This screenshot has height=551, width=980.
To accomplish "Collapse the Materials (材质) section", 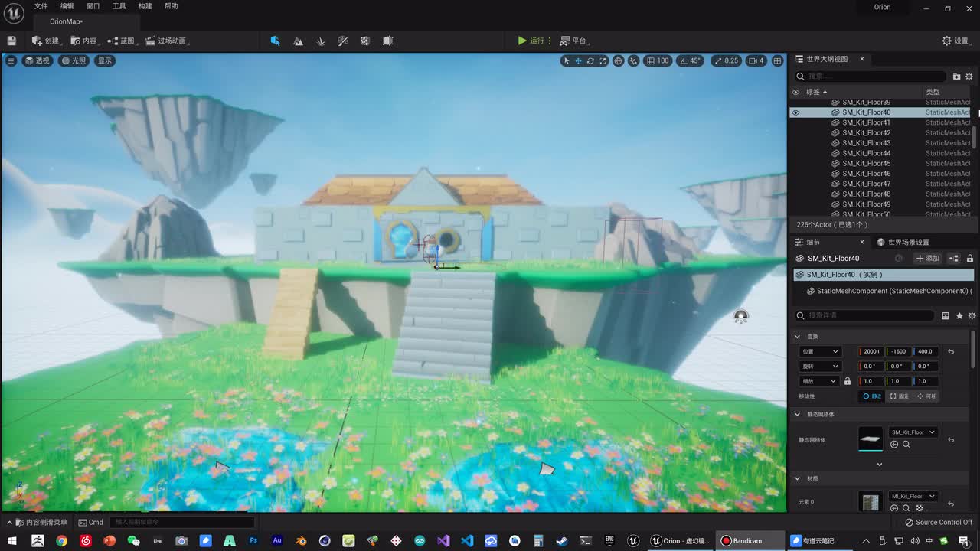I will point(797,479).
